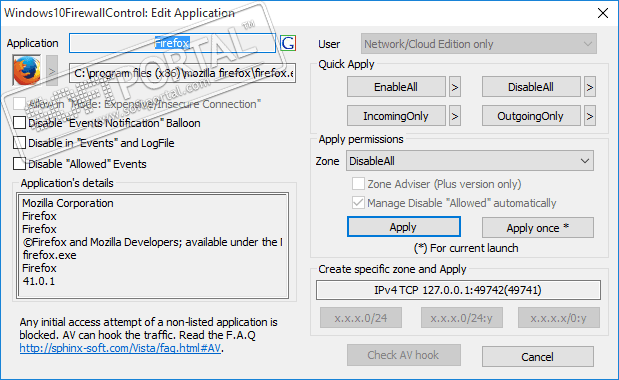619x380 pixels.
Task: Select the copyright line in Application's details
Action: point(152,242)
